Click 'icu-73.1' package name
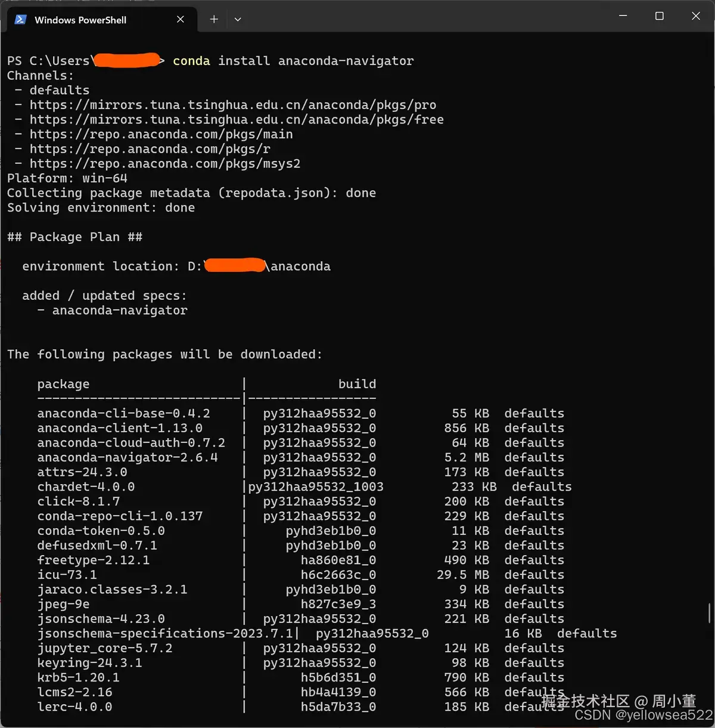 coord(67,575)
